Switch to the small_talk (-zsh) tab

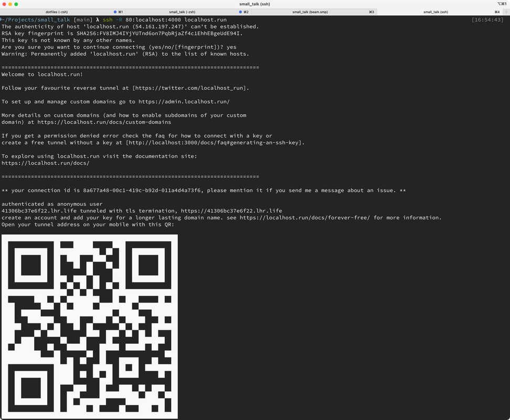pos(182,12)
